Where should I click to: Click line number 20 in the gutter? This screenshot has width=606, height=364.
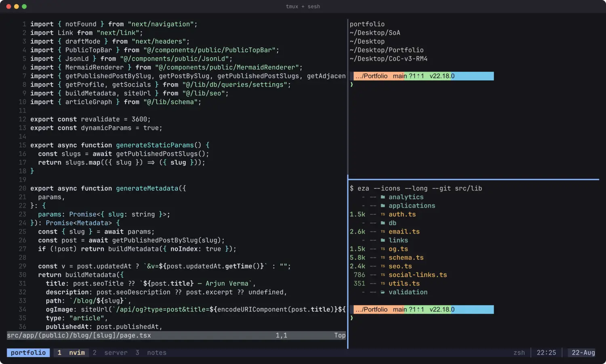(22, 188)
